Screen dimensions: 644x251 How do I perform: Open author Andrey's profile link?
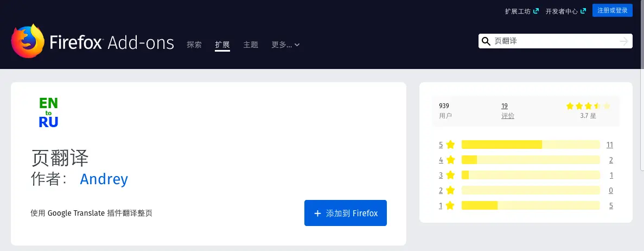[x=104, y=179]
